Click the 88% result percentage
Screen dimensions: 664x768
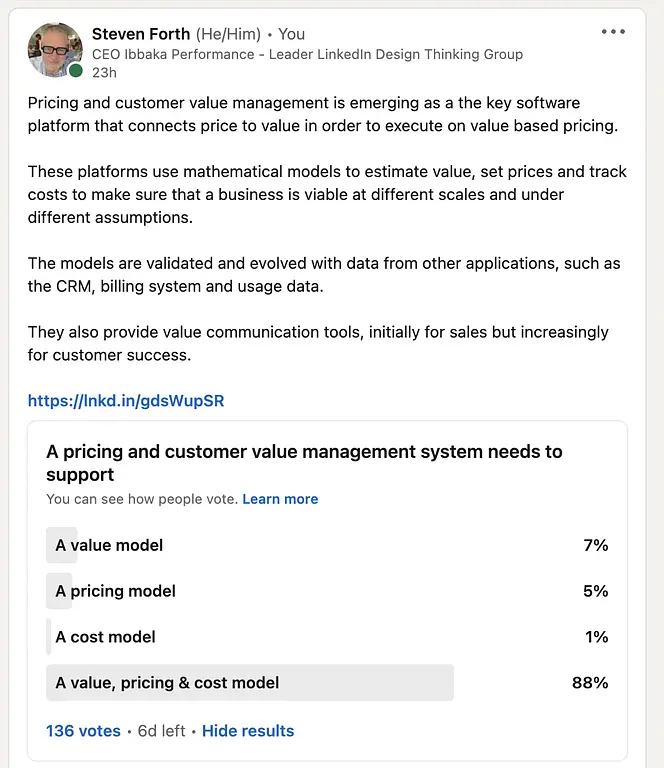pyautogui.click(x=590, y=683)
